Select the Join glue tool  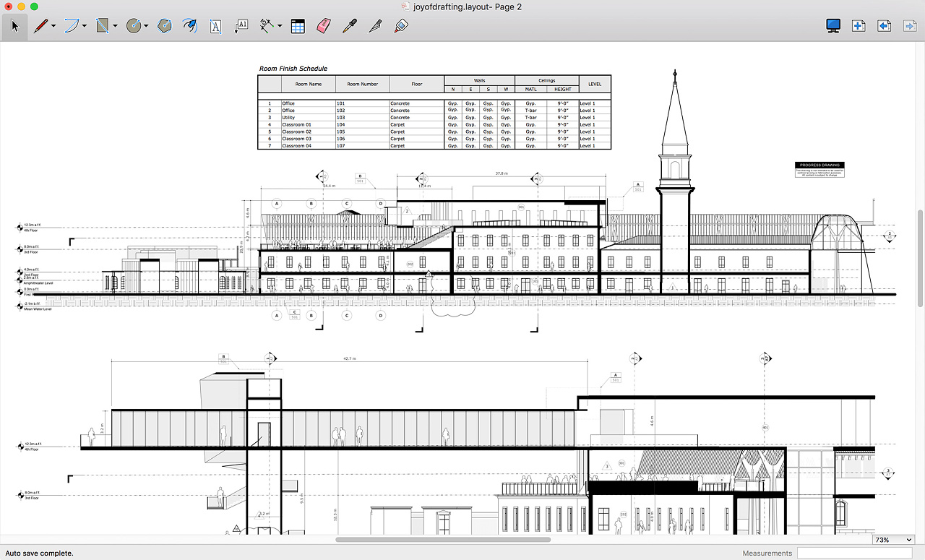(x=401, y=26)
